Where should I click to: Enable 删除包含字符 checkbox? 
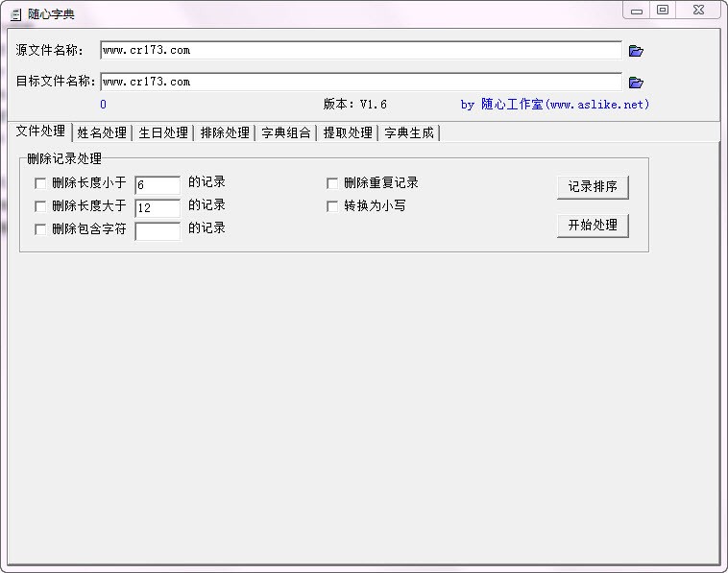coord(40,229)
